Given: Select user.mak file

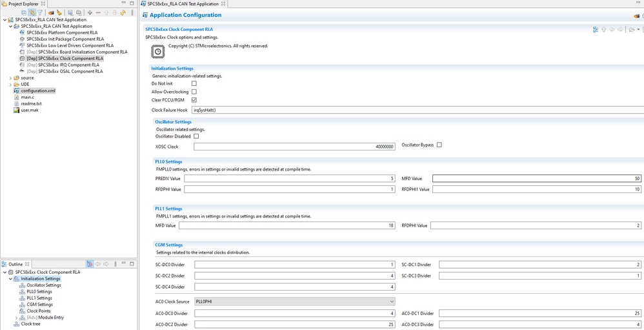Looking at the screenshot, I should tap(30, 110).
